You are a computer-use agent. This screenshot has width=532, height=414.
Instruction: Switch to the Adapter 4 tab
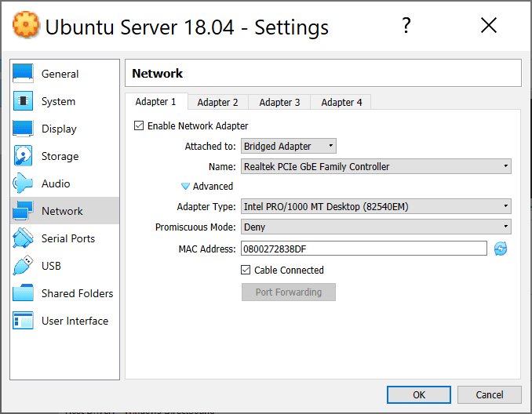[341, 102]
